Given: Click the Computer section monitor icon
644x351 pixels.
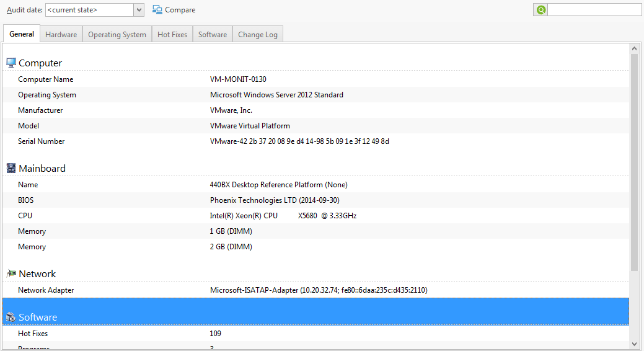Looking at the screenshot, I should click(11, 63).
